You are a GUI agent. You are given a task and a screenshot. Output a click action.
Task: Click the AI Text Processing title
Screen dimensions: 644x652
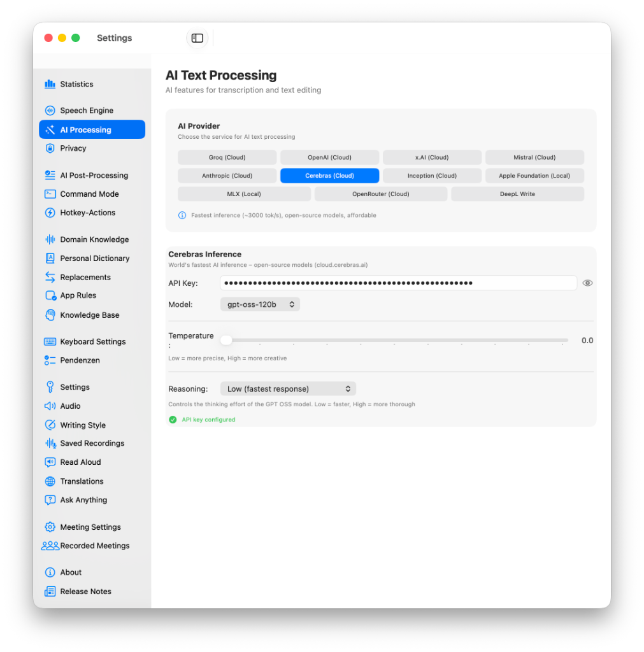click(x=221, y=75)
